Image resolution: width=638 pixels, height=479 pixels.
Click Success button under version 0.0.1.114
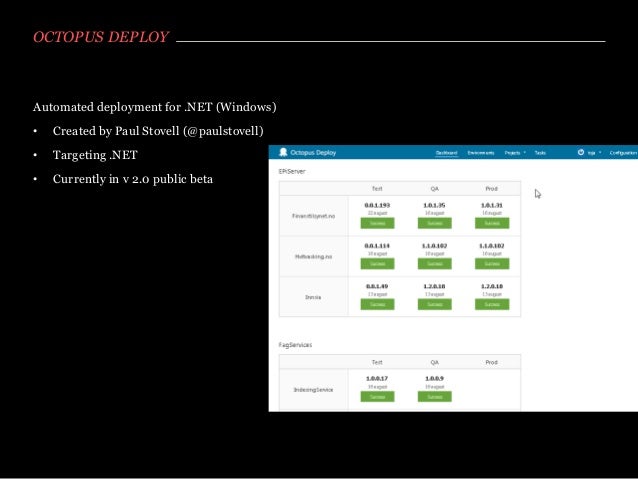tap(377, 264)
